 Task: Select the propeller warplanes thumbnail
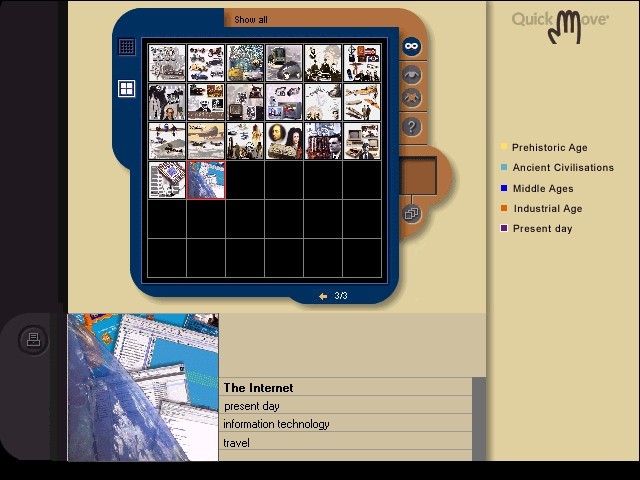click(x=167, y=141)
